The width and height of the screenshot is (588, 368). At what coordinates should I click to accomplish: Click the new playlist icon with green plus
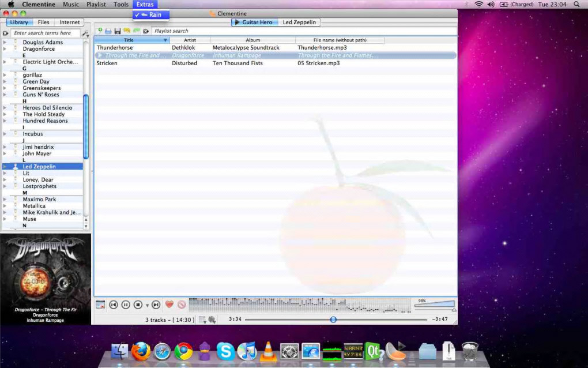(100, 31)
